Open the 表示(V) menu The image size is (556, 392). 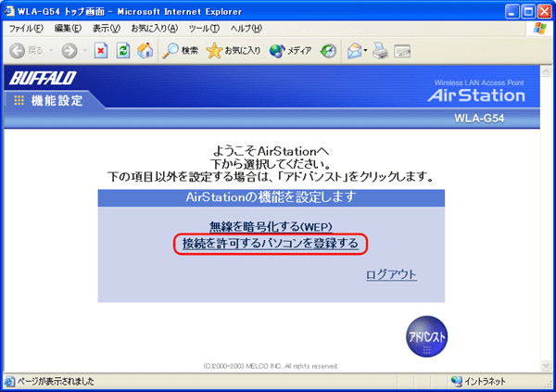coord(107,29)
